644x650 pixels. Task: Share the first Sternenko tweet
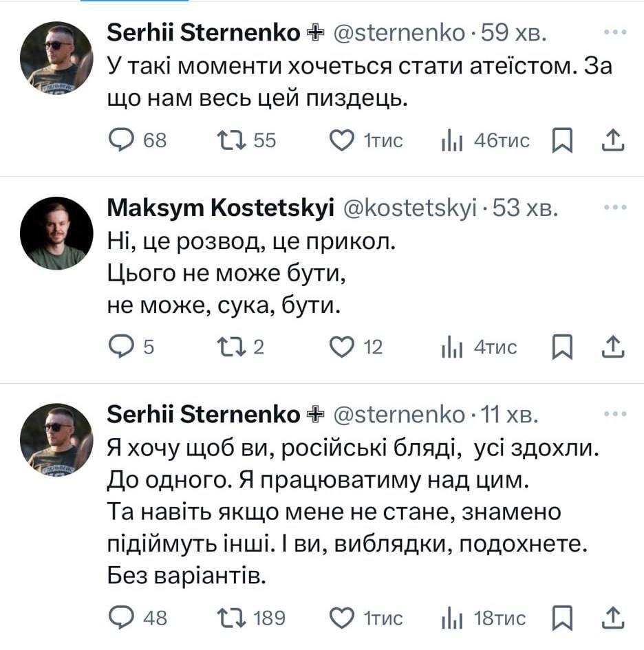click(x=612, y=140)
